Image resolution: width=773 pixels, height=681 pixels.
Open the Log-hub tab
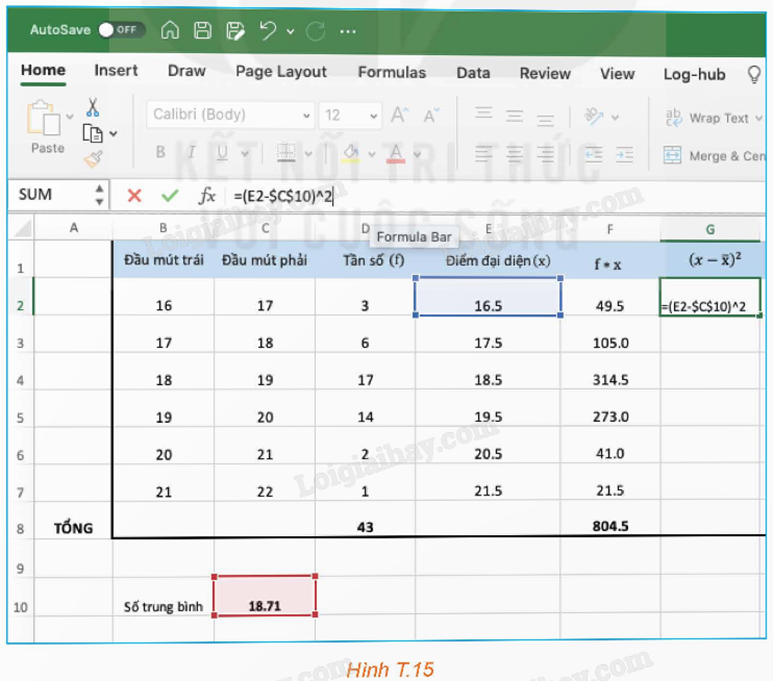694,74
